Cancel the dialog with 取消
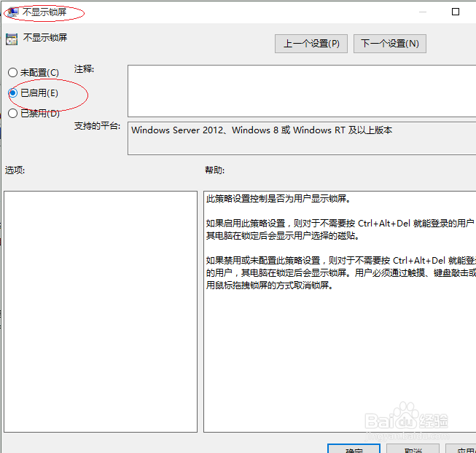Screen dimensions: 476x453 (413, 449)
